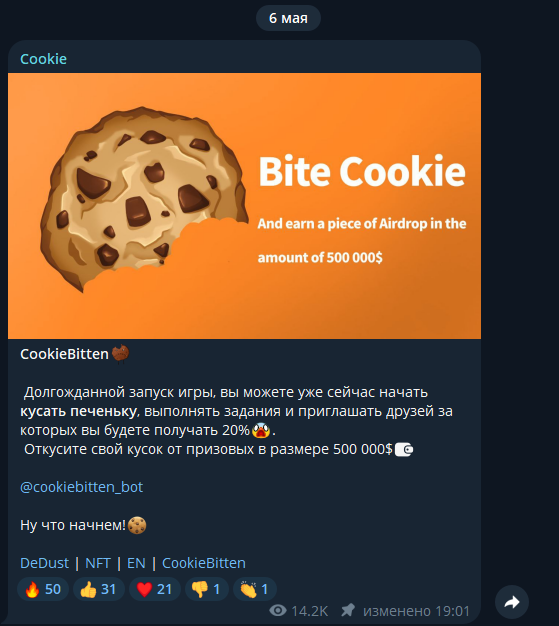The height and width of the screenshot is (626, 559).
Task: Click the pinned message pin icon
Action: [x=348, y=610]
